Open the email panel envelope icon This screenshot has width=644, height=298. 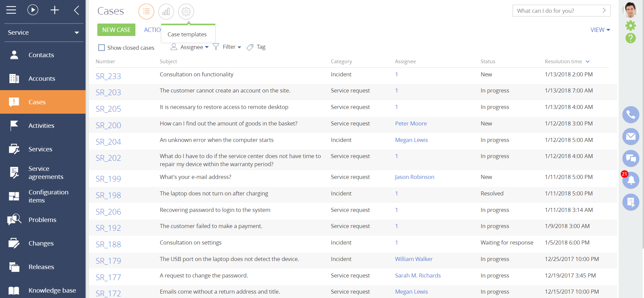tap(631, 137)
